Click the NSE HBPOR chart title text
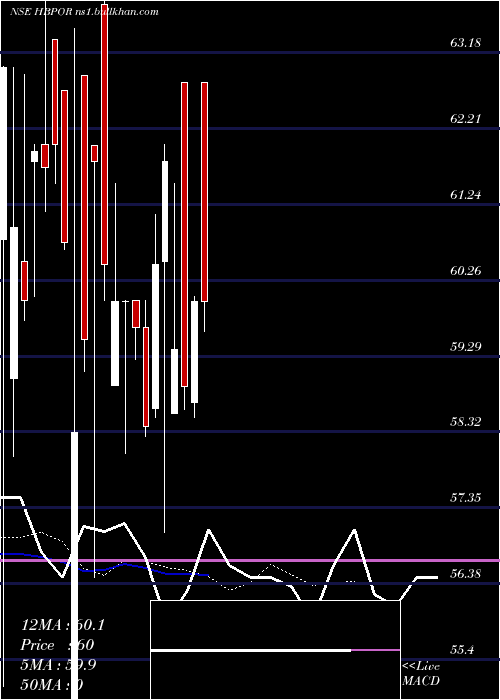The width and height of the screenshot is (500, 700). tap(84, 12)
